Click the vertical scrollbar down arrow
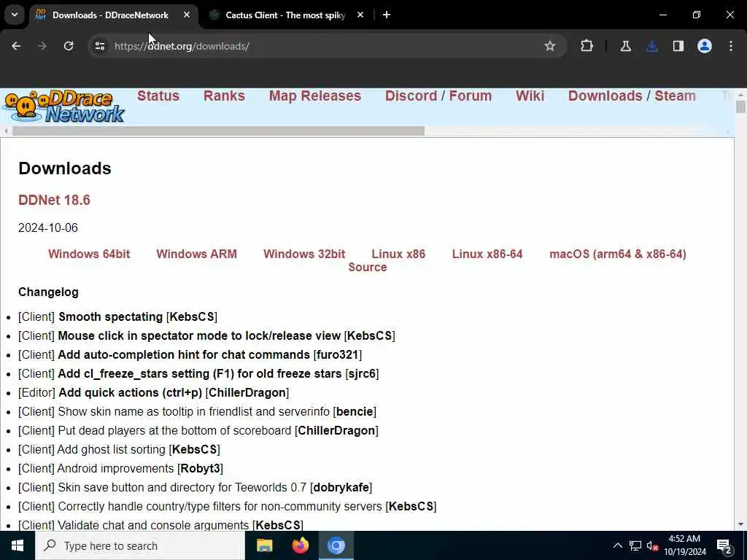Viewport: 747px width, 560px height. click(x=740, y=525)
